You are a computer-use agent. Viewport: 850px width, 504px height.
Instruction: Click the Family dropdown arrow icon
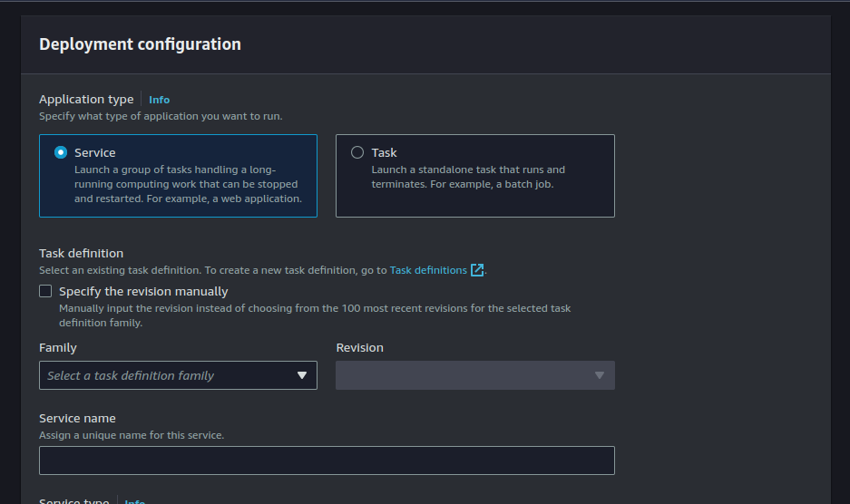pyautogui.click(x=302, y=375)
